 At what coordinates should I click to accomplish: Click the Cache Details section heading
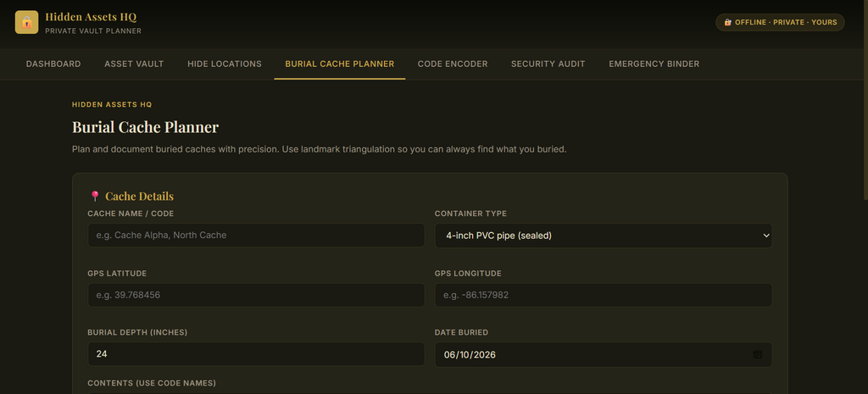click(x=140, y=197)
